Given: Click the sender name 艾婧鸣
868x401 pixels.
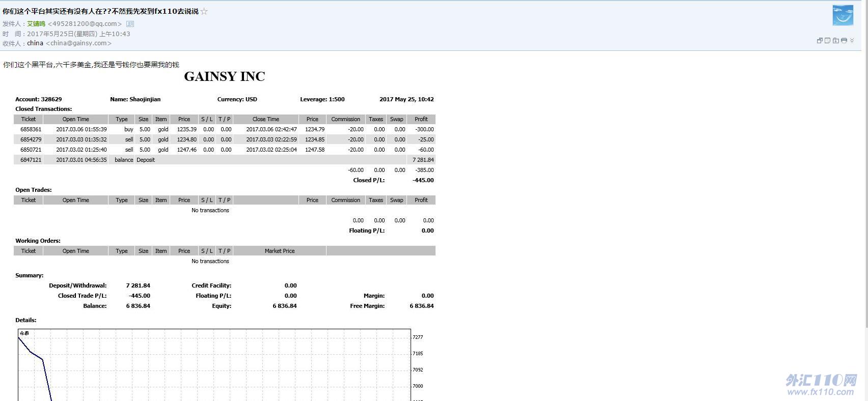Looking at the screenshot, I should (36, 24).
